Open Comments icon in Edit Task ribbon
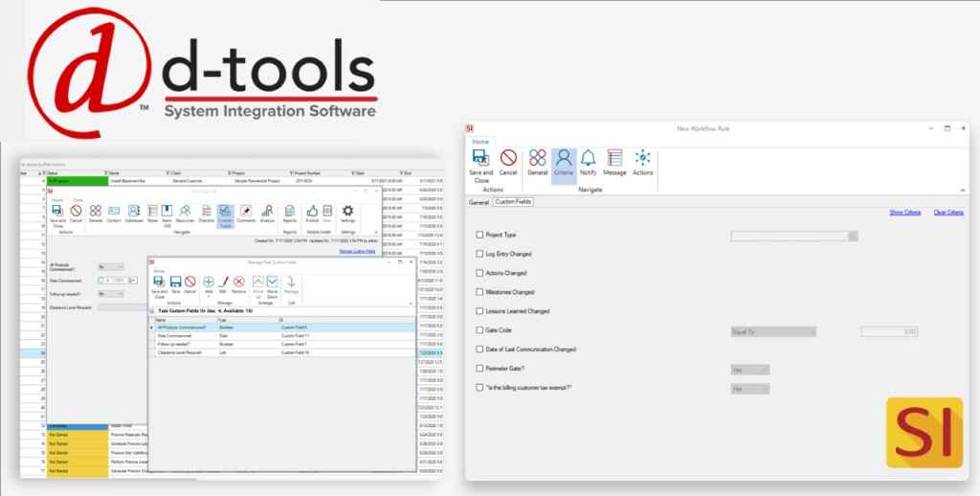The width and height of the screenshot is (980, 496). pos(246,214)
